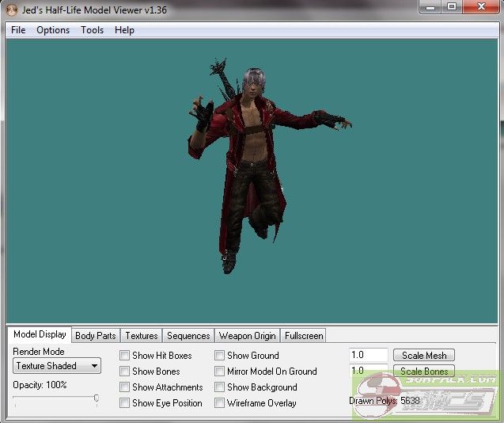Switch to the Fullscreen tab
The width and height of the screenshot is (504, 423).
[x=304, y=336]
